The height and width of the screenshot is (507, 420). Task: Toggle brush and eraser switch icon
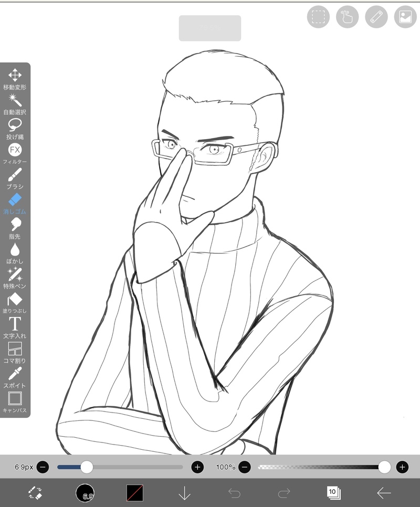pos(35,493)
